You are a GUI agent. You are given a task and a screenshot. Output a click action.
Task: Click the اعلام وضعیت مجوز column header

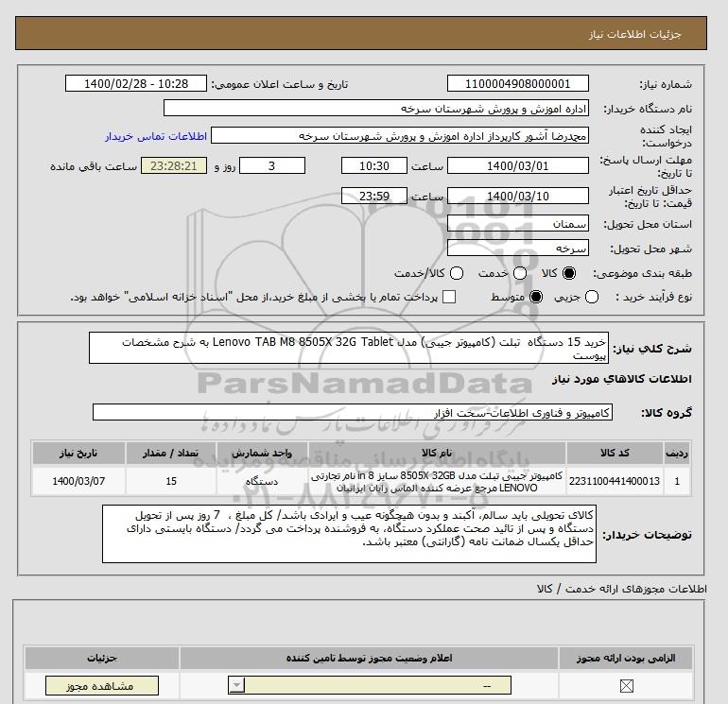[369, 658]
